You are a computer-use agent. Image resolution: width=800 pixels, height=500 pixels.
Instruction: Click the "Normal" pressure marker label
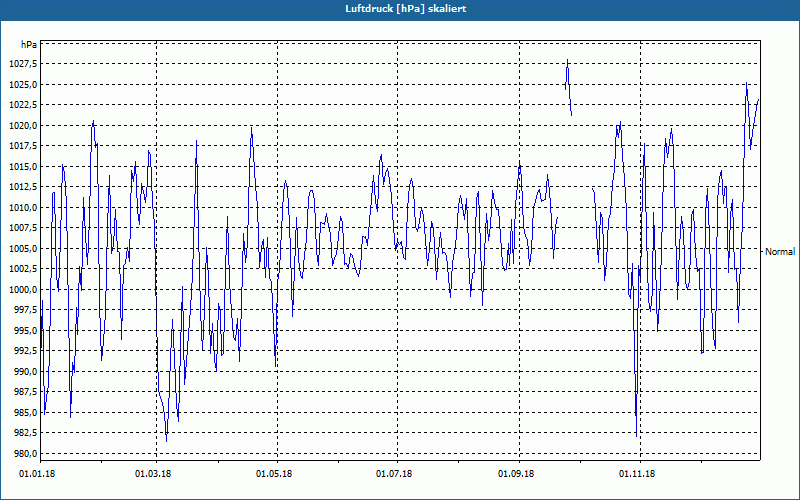[780, 252]
